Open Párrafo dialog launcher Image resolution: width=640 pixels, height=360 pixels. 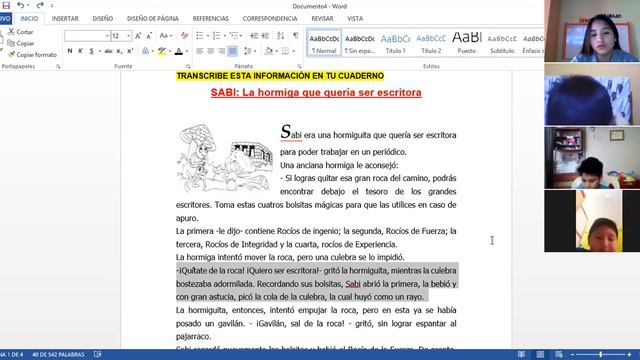[299, 66]
